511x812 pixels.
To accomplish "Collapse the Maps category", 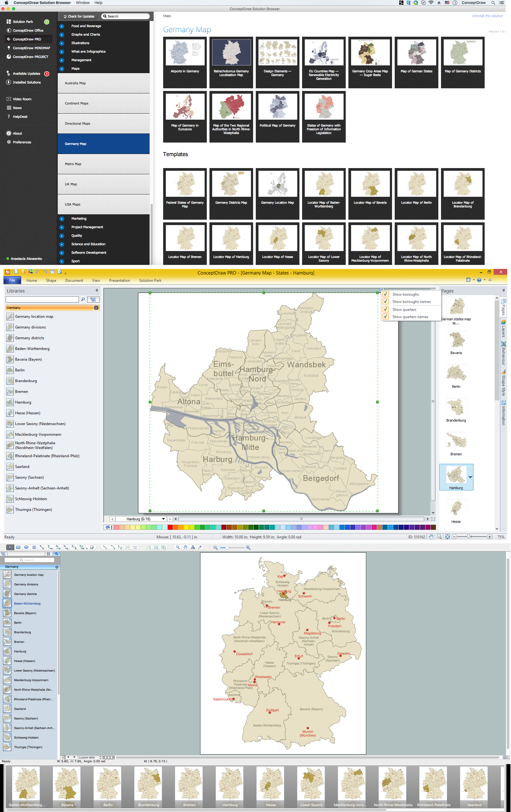I will (62, 69).
